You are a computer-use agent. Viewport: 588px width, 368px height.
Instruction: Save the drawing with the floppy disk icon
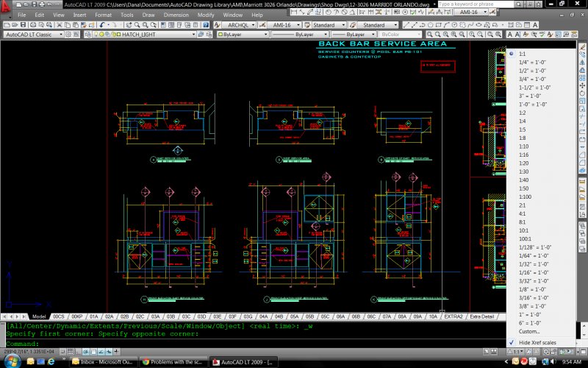23,25
